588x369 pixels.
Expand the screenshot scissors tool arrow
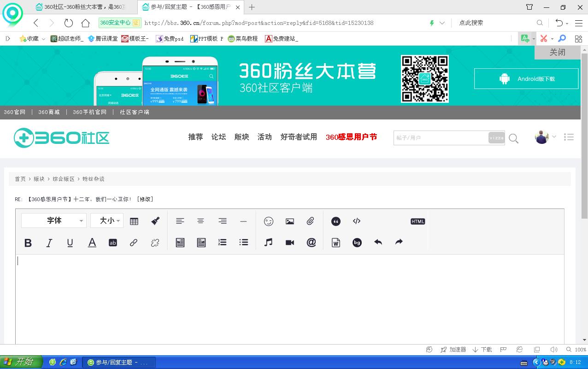tap(552, 39)
